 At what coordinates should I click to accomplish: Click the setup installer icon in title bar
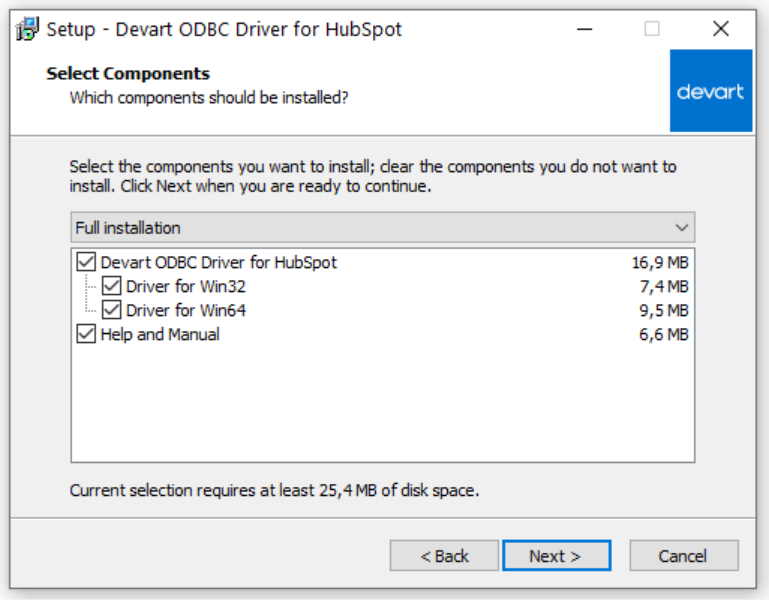point(28,29)
